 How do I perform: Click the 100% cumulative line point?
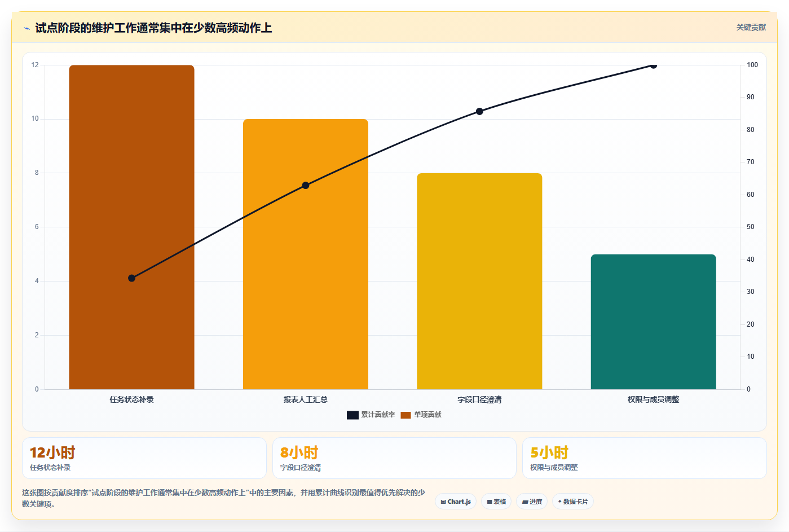pyautogui.click(x=653, y=65)
